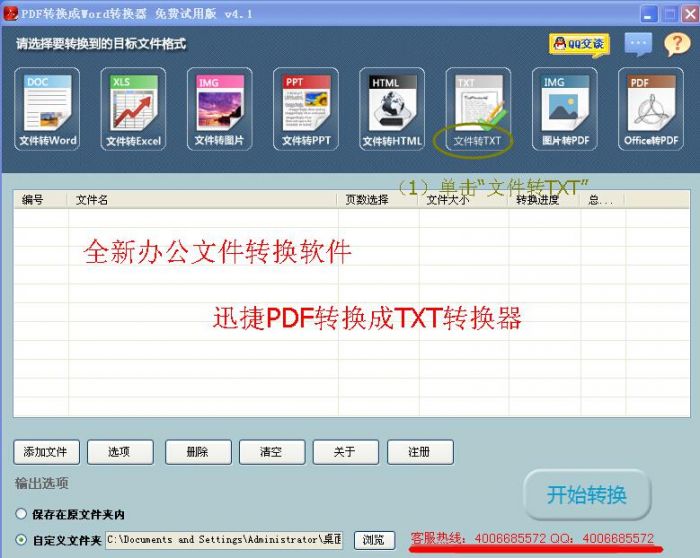Click the 文件大小 column header
The width and height of the screenshot is (700, 558).
point(463,200)
